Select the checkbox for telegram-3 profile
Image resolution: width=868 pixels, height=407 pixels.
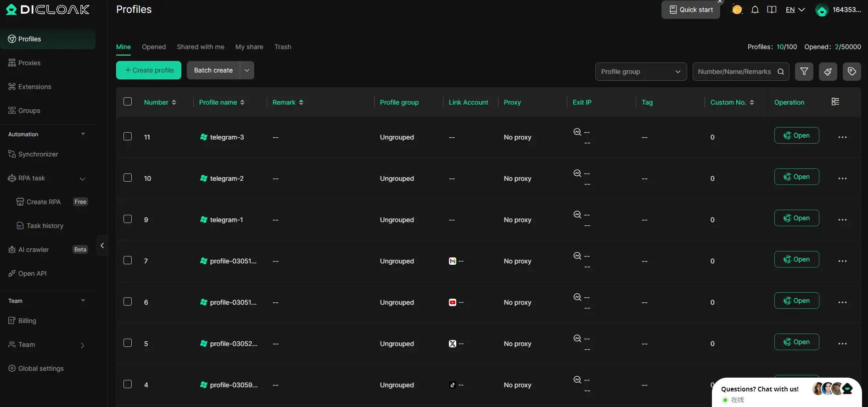128,137
